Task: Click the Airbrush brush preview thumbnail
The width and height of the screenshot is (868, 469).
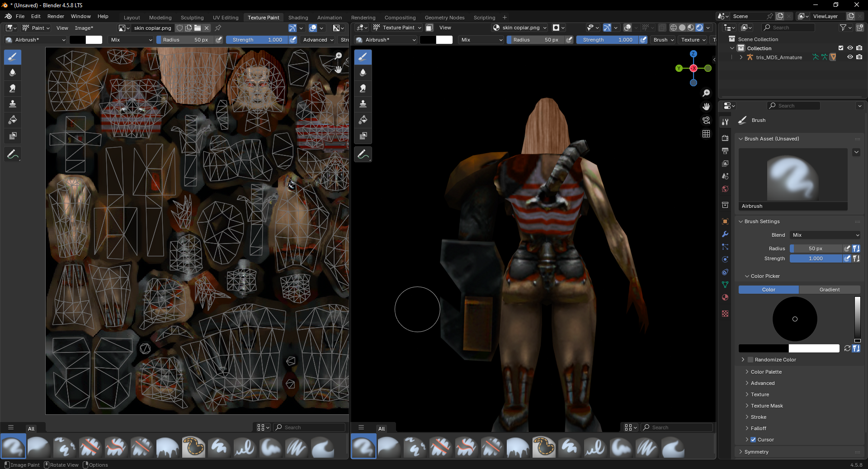Action: tap(793, 175)
